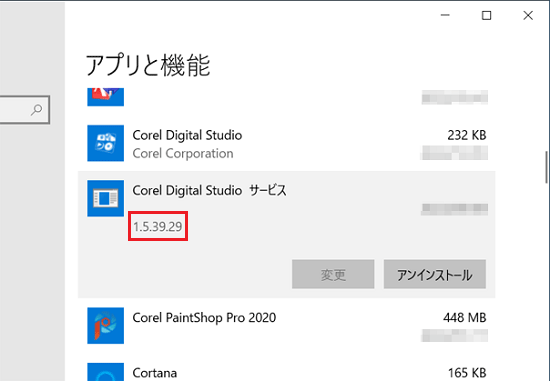Click the app list vertical scrollbar thumb
550x381 pixels.
coord(546,167)
